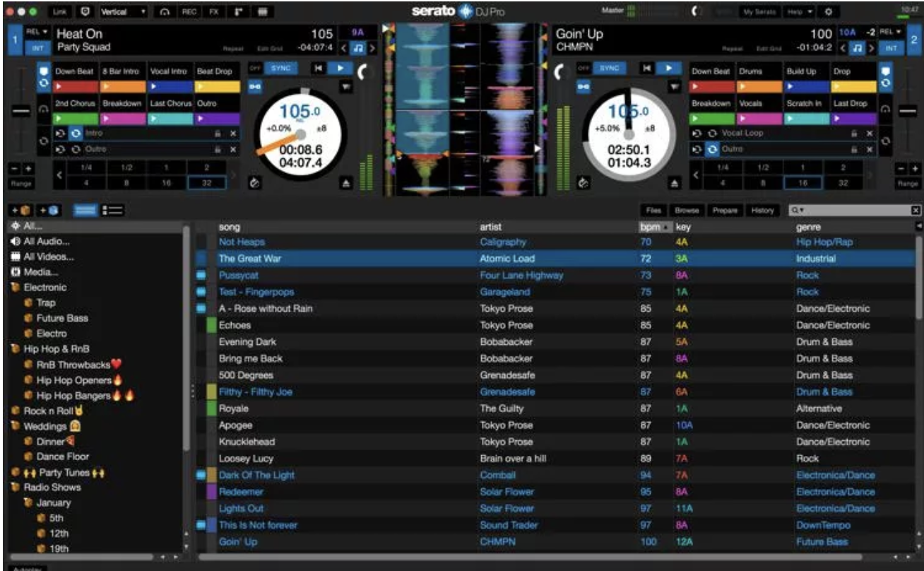Open REL mode dropdown on deck 2
Image resolution: width=924 pixels, height=571 pixels.
pyautogui.click(x=892, y=32)
